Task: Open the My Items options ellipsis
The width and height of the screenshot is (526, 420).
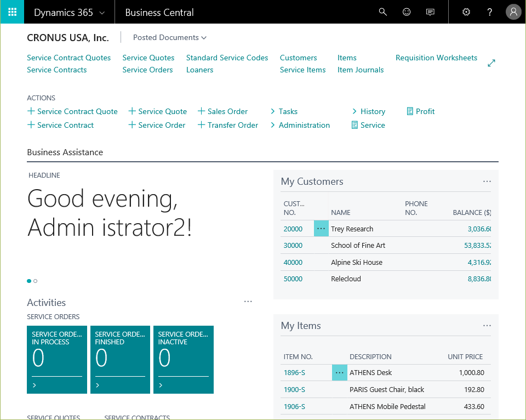Action: coord(487,326)
